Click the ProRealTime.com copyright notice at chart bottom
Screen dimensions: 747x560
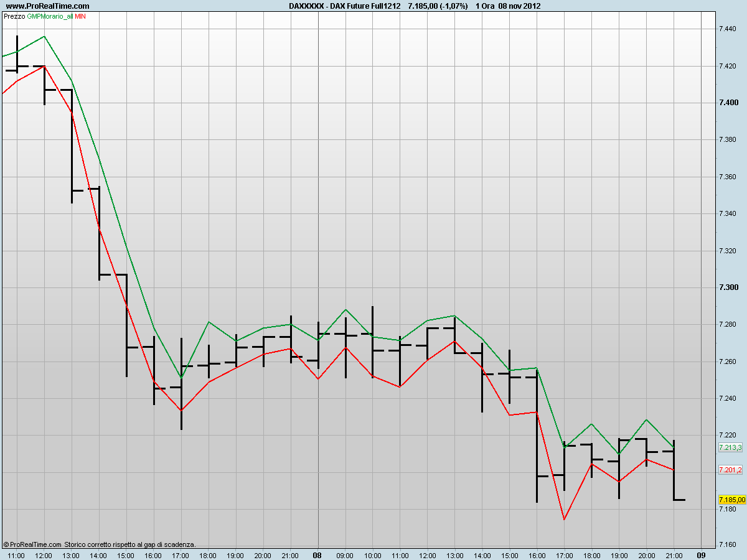(99, 544)
